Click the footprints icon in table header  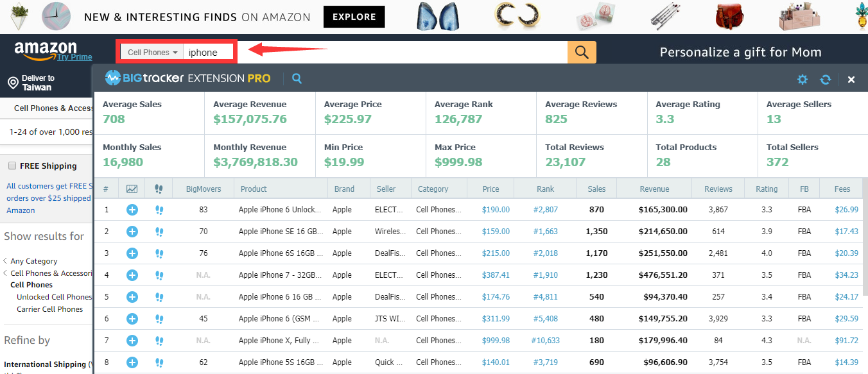[x=159, y=189]
